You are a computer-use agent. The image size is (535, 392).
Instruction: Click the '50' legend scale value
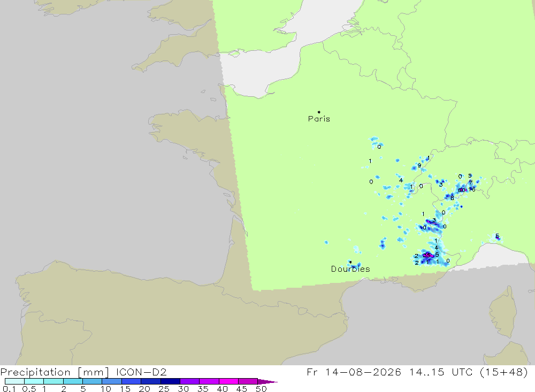(x=261, y=389)
